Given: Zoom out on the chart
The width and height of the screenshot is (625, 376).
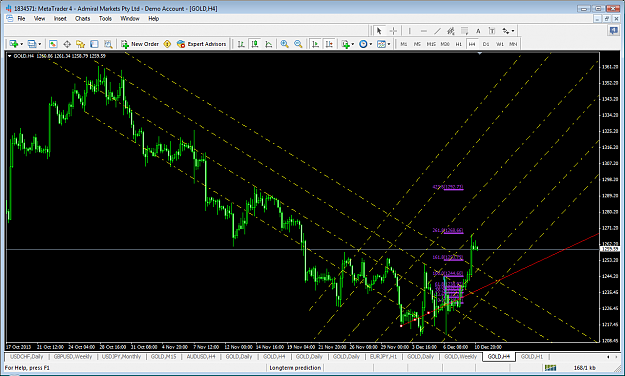Looking at the screenshot, I should tap(298, 44).
